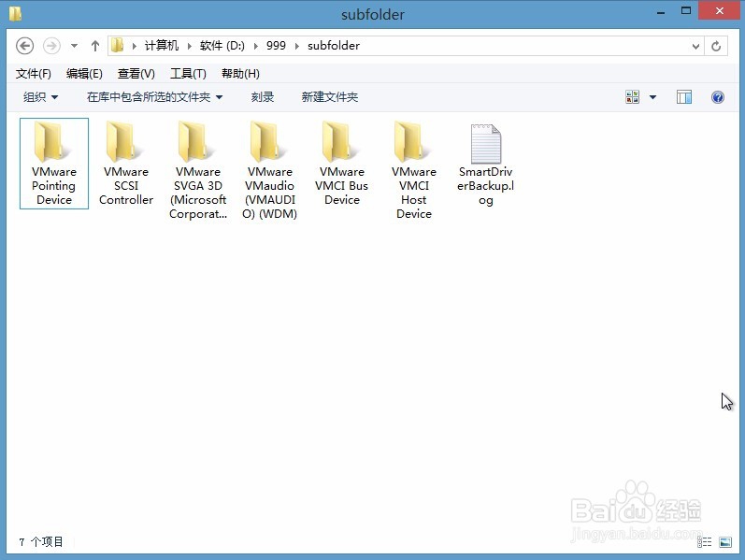Navigate to the 999 breadcrumb folder
Screen dimensions: 745x560
276,46
